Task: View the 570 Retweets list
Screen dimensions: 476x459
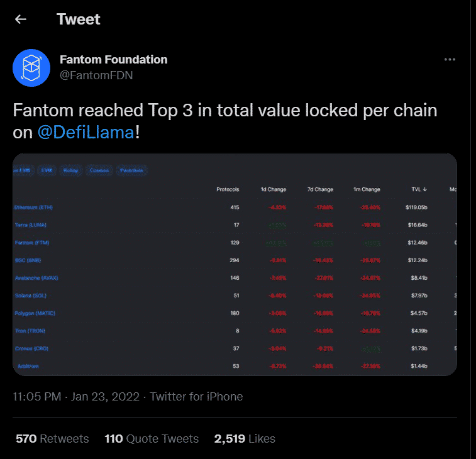Action: pyautogui.click(x=52, y=438)
